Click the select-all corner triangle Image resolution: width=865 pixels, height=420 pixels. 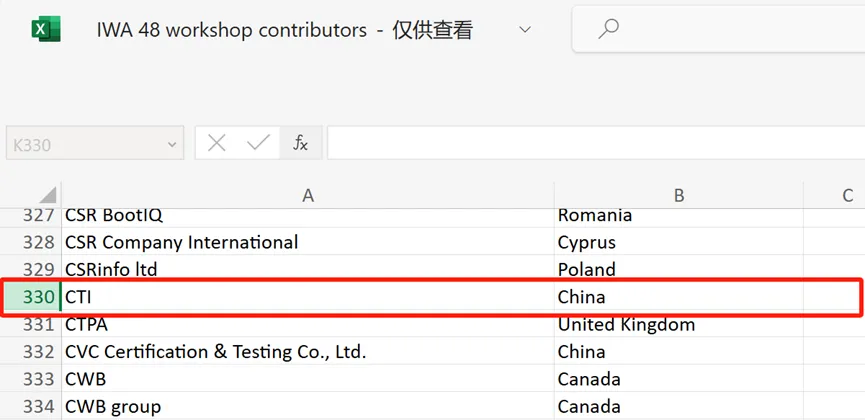click(47, 195)
